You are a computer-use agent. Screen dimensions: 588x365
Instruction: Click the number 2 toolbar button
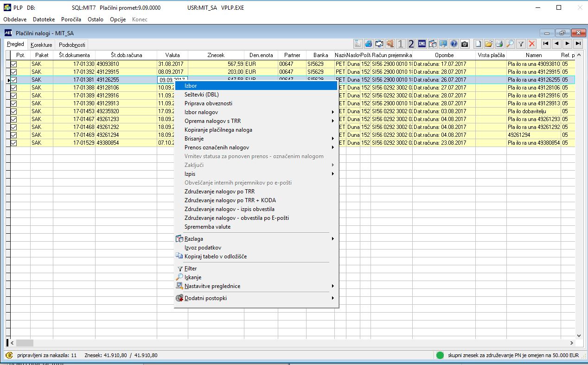(411, 44)
